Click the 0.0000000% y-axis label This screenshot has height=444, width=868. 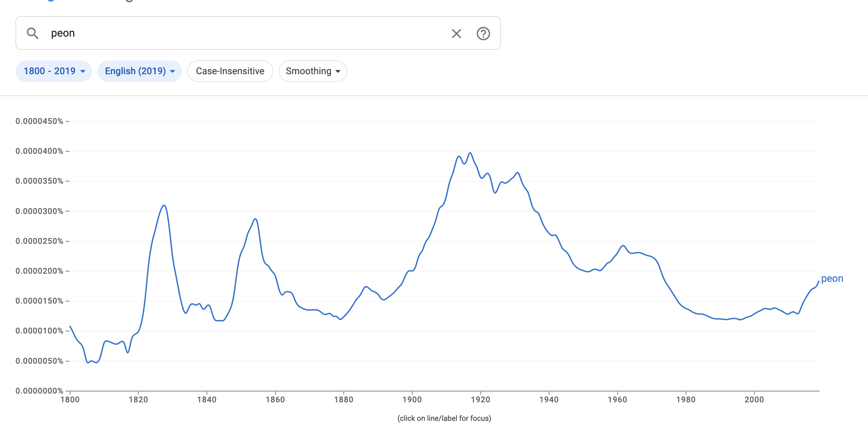click(39, 391)
